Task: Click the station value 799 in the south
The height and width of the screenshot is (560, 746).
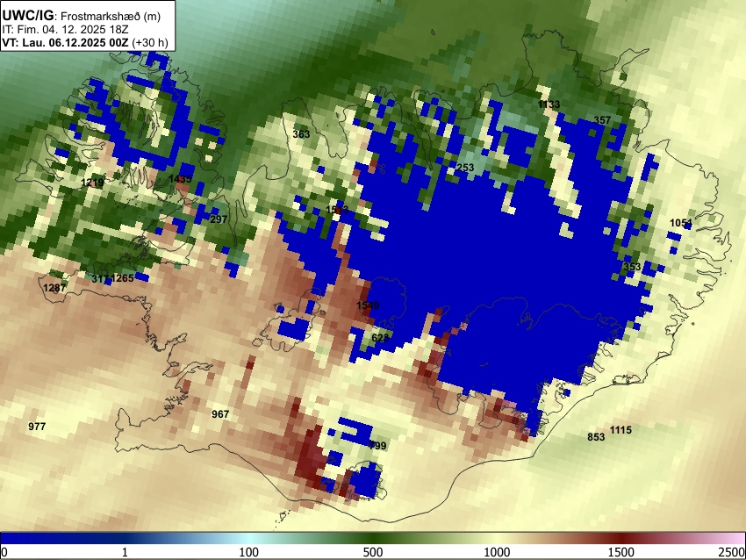Action: click(x=378, y=446)
